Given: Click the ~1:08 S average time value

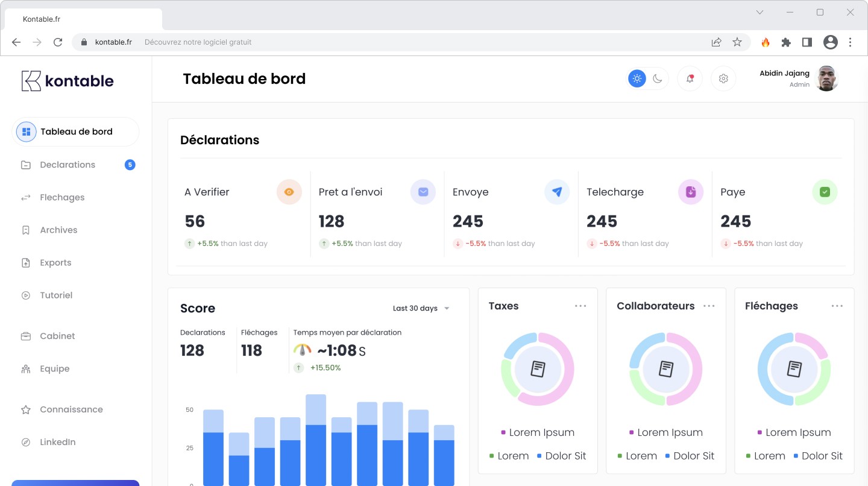Looking at the screenshot, I should coord(341,350).
